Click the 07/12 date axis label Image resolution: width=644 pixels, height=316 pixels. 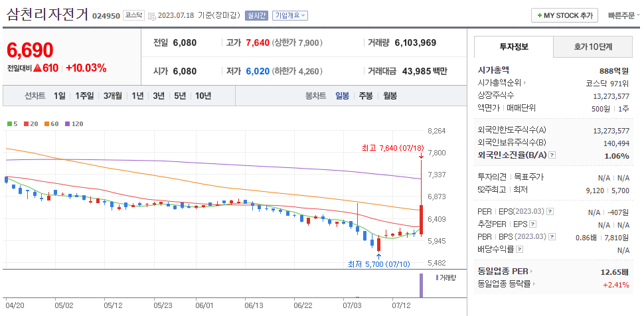pos(401,306)
